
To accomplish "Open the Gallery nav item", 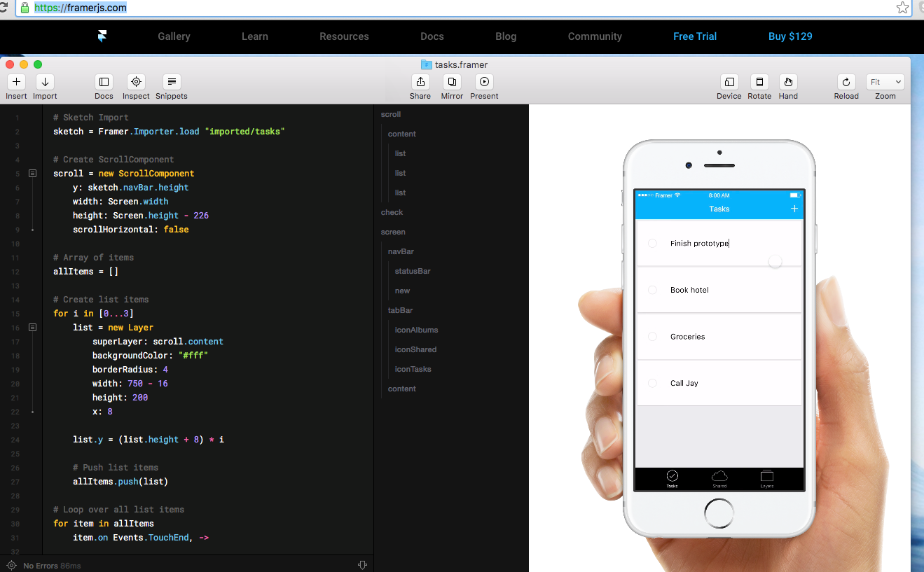I will pos(174,36).
